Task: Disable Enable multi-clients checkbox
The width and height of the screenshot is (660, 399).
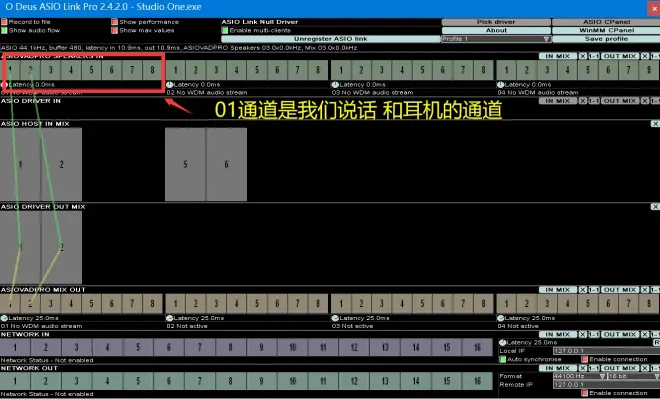Action: pyautogui.click(x=225, y=30)
